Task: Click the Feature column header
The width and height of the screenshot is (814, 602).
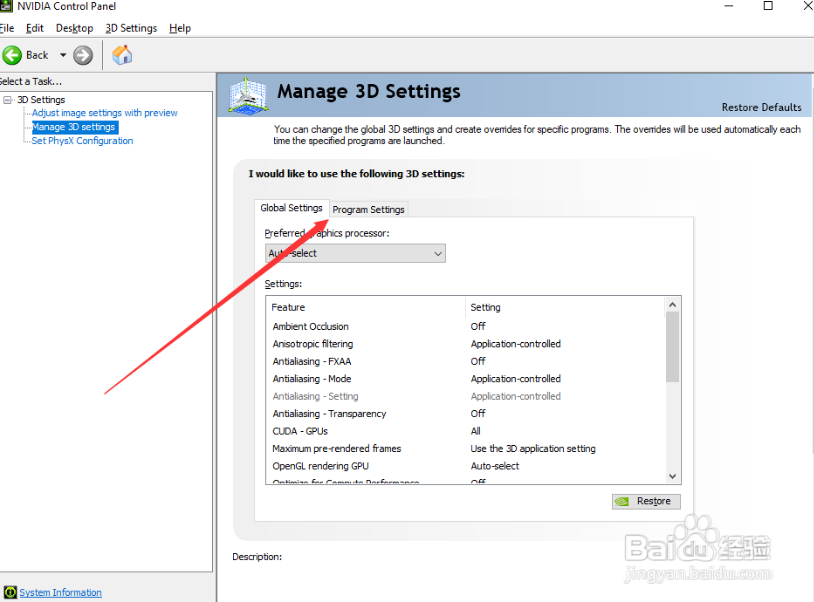Action: [x=366, y=307]
